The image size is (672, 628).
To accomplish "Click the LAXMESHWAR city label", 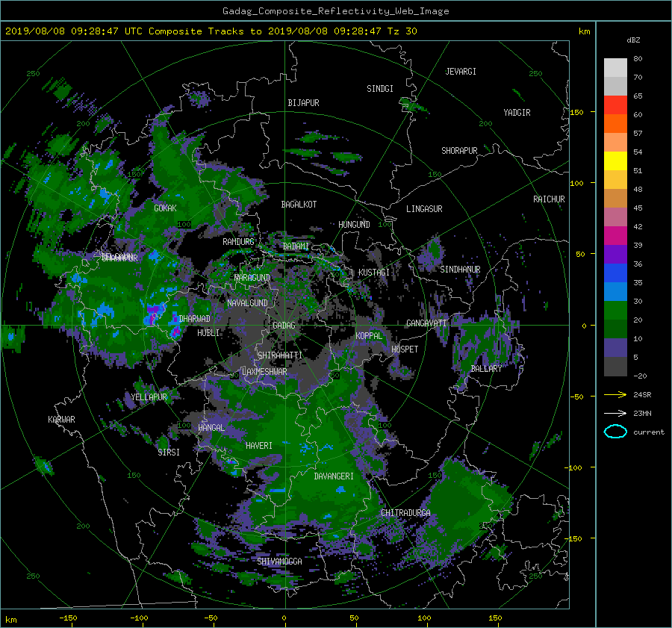I will pos(264,372).
